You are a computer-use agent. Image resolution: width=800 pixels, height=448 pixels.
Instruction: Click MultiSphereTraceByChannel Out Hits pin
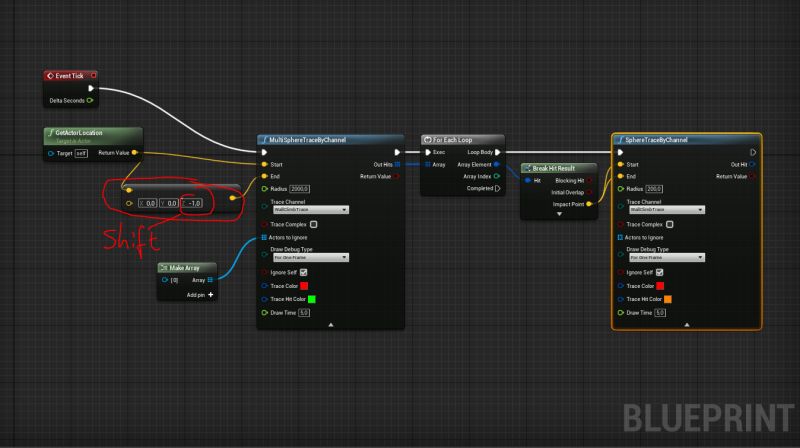pyautogui.click(x=397, y=164)
